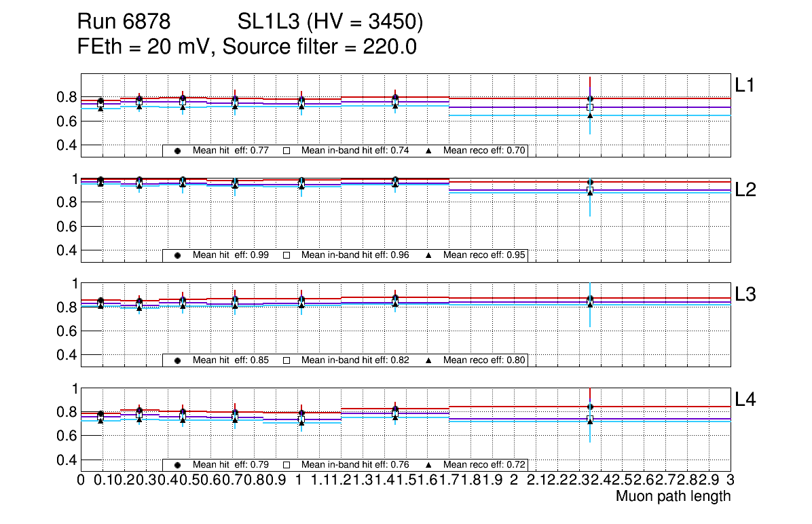Screen dimensions: 812x524
Task: Click the "Muon path length" axis title
Action: tap(673, 496)
